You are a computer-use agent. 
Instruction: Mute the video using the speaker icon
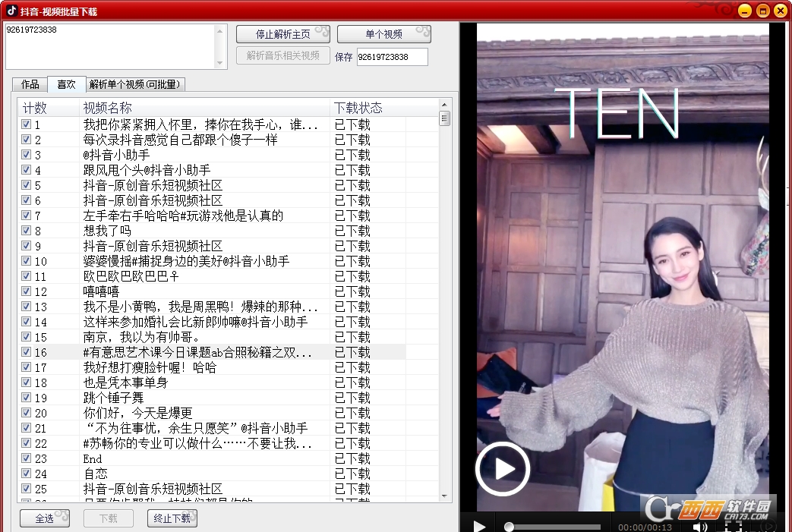click(699, 527)
